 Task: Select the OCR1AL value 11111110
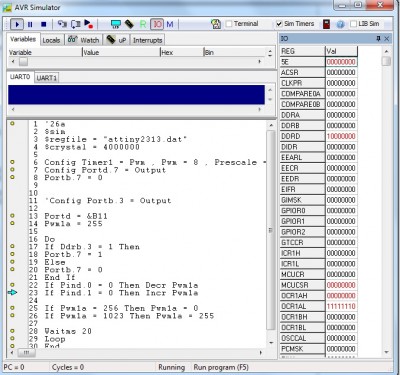(341, 306)
